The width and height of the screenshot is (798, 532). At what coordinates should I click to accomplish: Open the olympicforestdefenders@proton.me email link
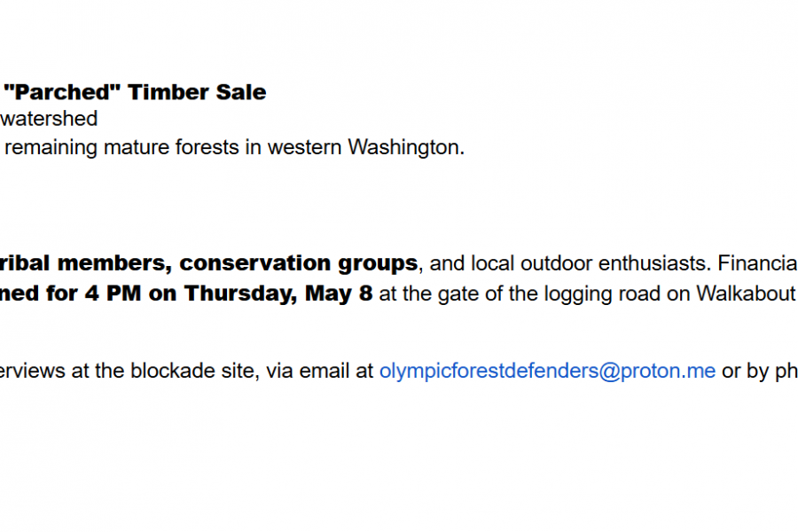pyautogui.click(x=547, y=372)
